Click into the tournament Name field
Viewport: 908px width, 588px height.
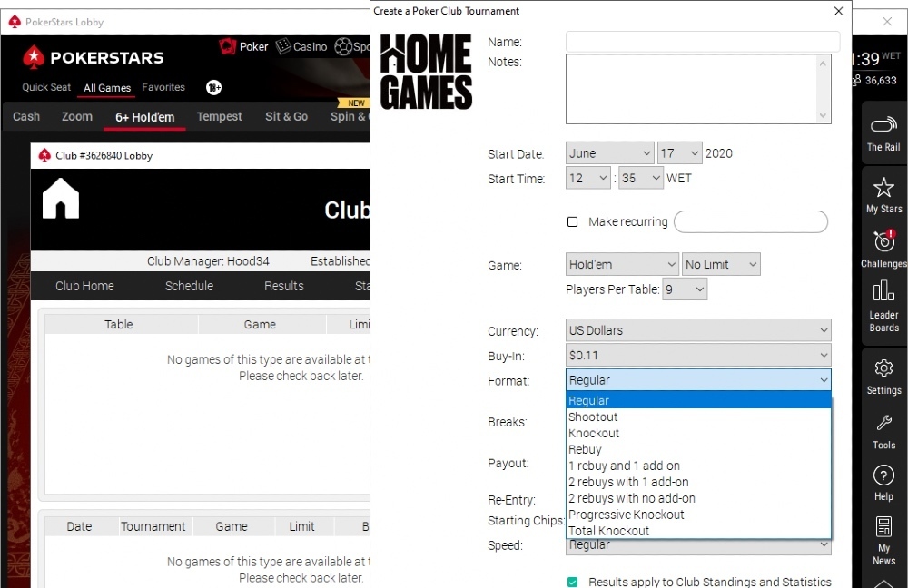pos(702,42)
